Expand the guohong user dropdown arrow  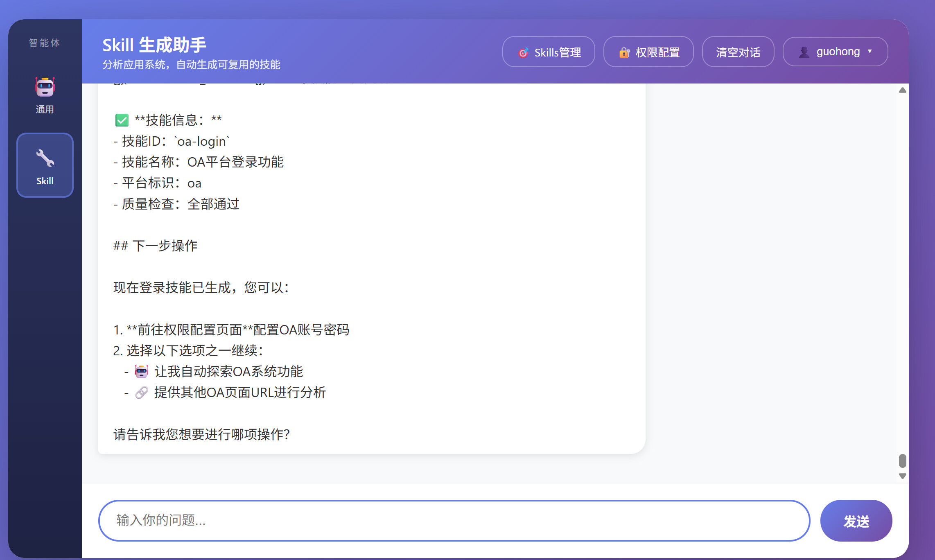pos(870,52)
